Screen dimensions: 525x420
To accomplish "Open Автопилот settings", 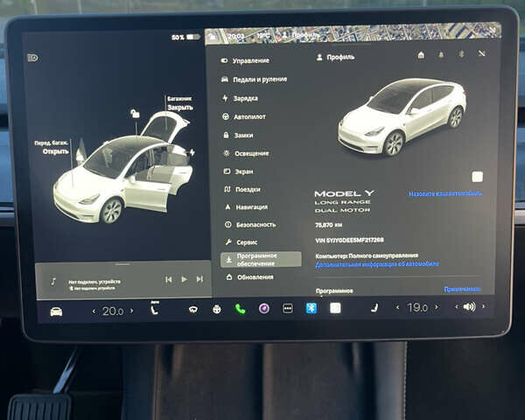I will (x=244, y=117).
